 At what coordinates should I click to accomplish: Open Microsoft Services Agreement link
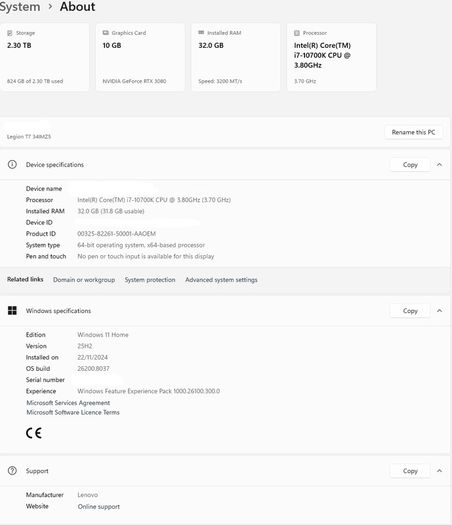pyautogui.click(x=68, y=402)
